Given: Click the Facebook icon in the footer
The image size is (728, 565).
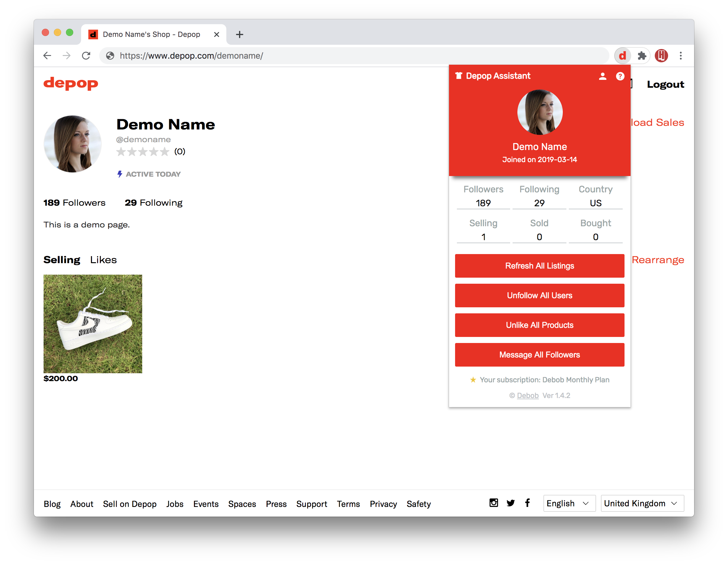Looking at the screenshot, I should [x=527, y=503].
